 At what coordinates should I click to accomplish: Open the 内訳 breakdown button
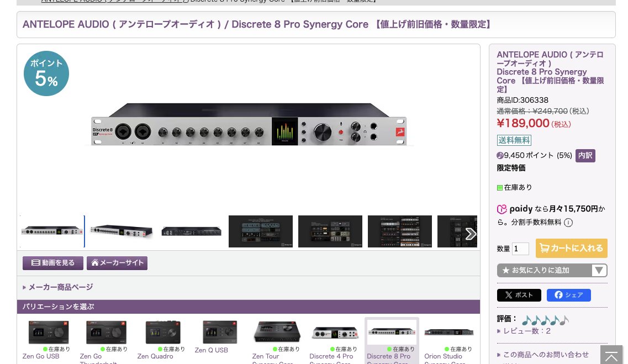tap(585, 155)
